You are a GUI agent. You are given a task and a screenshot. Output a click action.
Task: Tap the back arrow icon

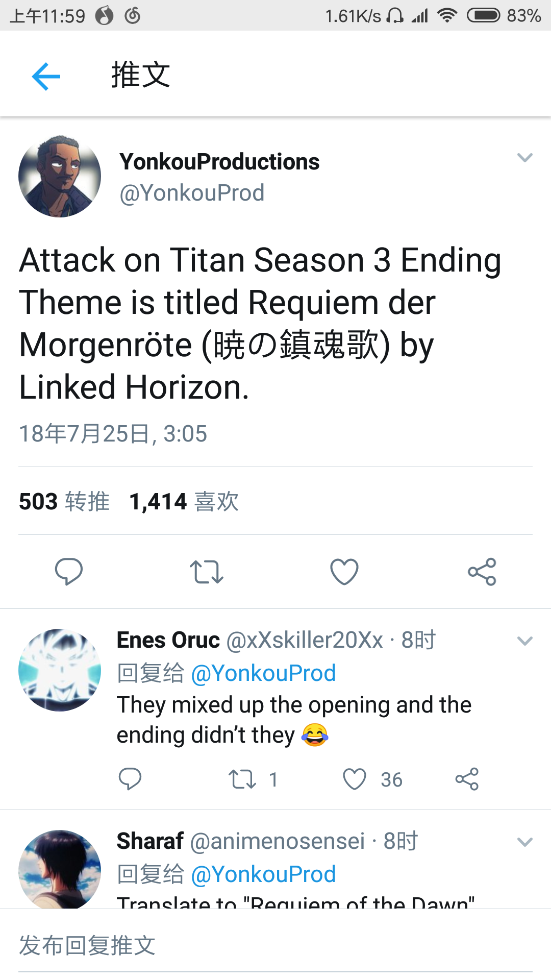click(x=46, y=77)
